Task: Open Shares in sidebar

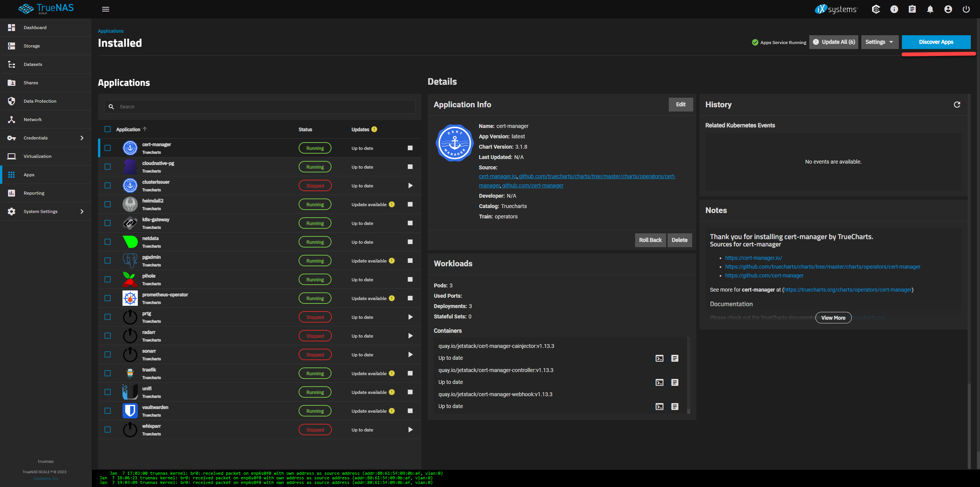Action: click(46, 83)
